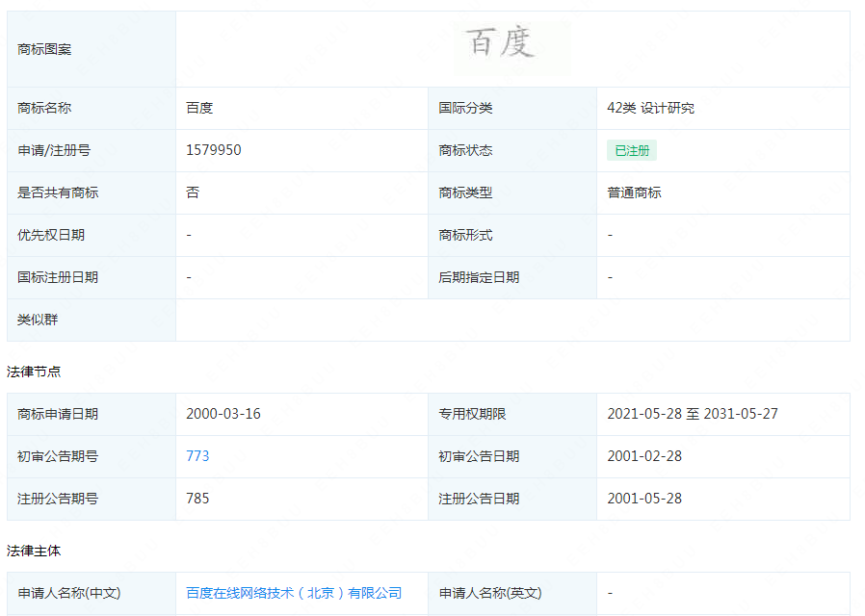
Task: Click the 已注册 status badge
Action: pyautogui.click(x=632, y=150)
